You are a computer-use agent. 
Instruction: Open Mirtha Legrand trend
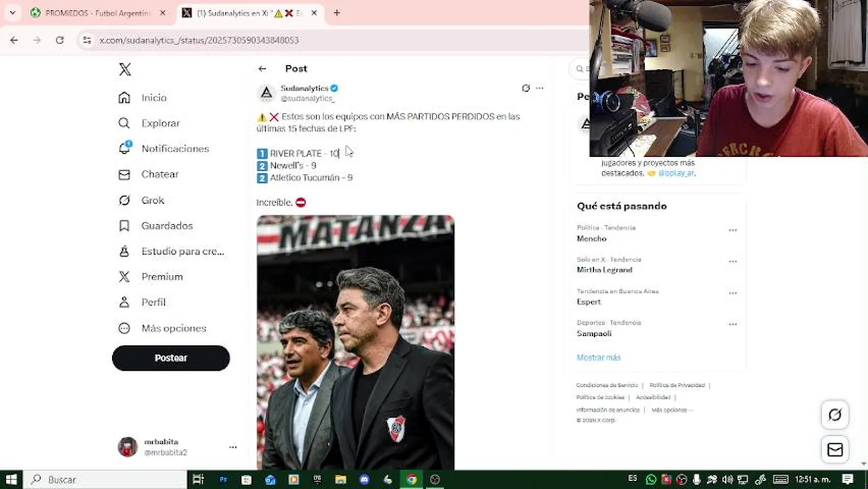point(604,270)
